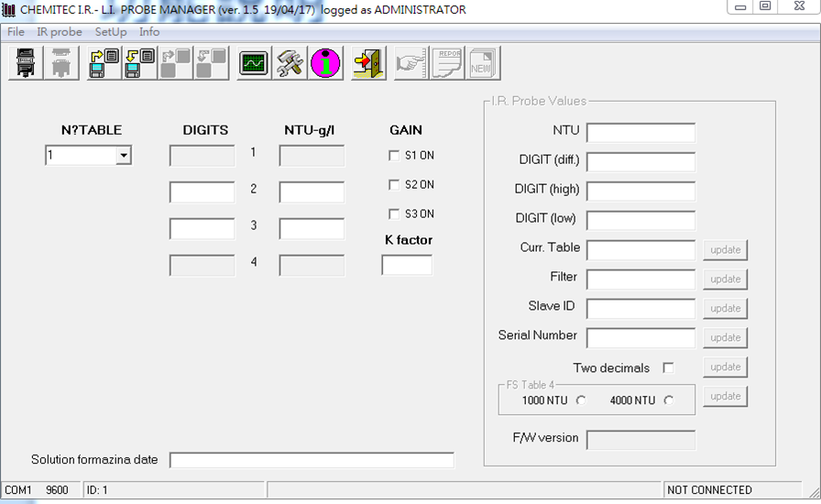Click the upload-to-disk icon with up arrow
Viewport: 821px width, 504px height.
104,63
